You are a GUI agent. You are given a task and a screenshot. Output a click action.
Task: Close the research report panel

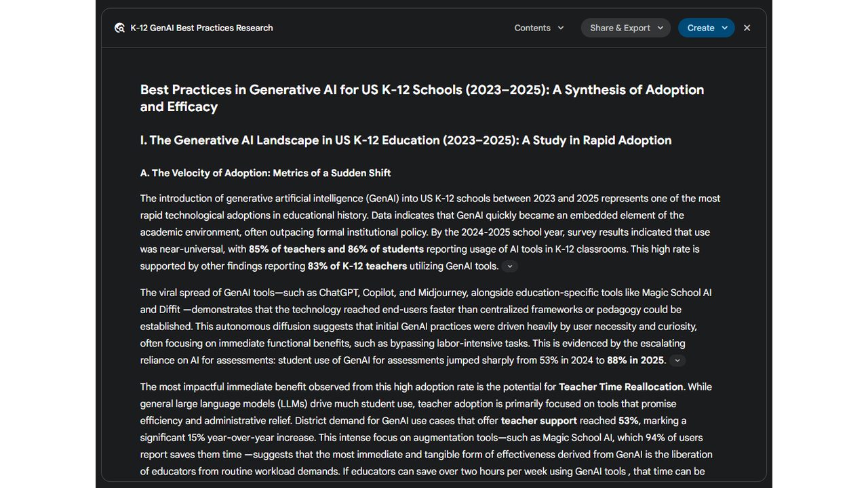(747, 28)
